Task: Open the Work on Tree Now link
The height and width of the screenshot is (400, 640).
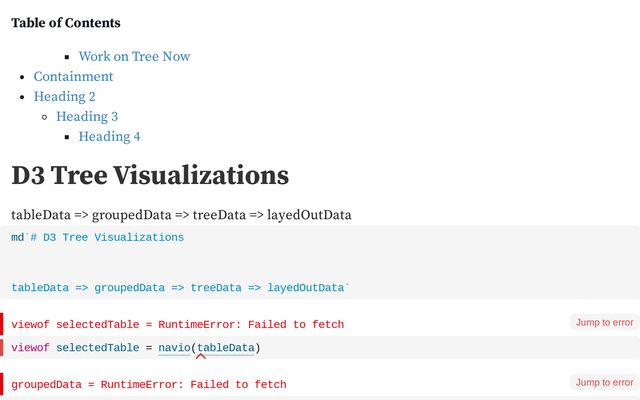Action: point(134,57)
